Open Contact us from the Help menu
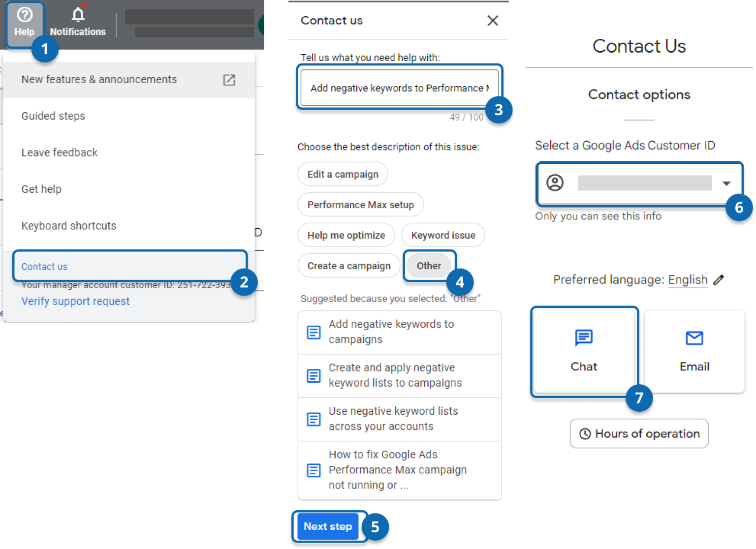 (44, 266)
